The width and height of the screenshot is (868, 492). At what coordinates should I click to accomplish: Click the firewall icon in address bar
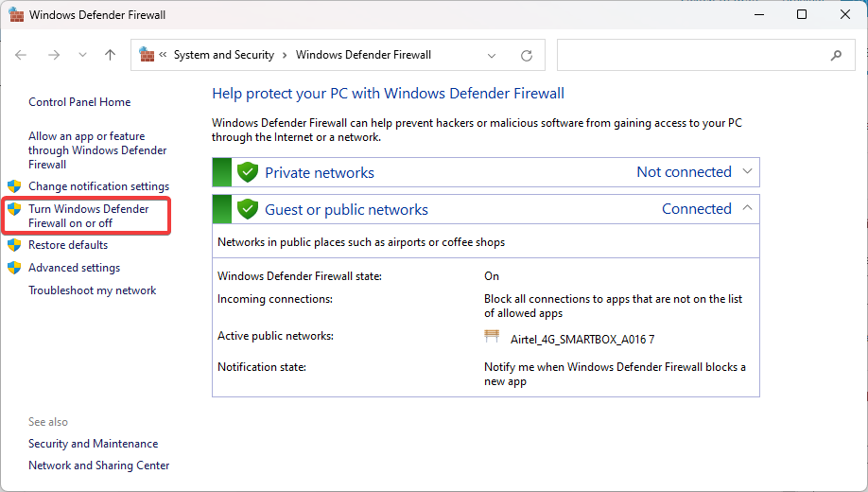(x=147, y=54)
